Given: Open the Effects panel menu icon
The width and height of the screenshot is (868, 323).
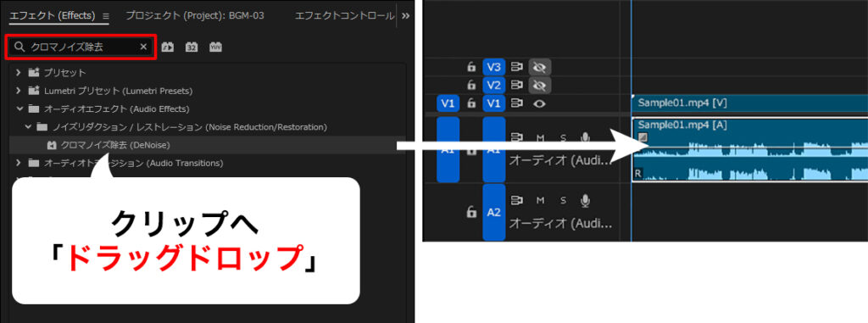Looking at the screenshot, I should point(106,16).
